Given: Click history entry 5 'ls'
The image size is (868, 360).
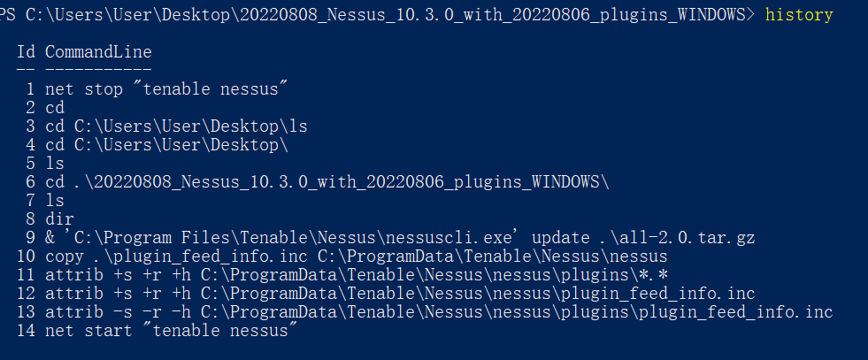Looking at the screenshot, I should coord(54,164).
